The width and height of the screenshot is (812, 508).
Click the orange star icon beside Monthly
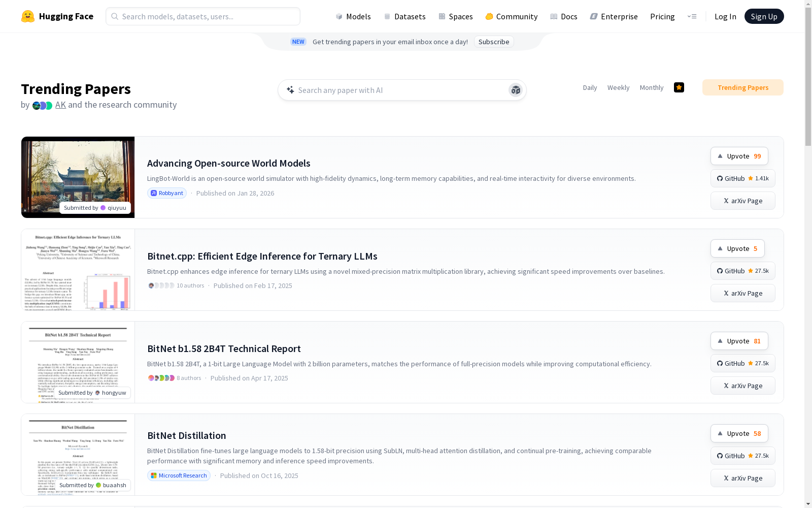(x=679, y=87)
